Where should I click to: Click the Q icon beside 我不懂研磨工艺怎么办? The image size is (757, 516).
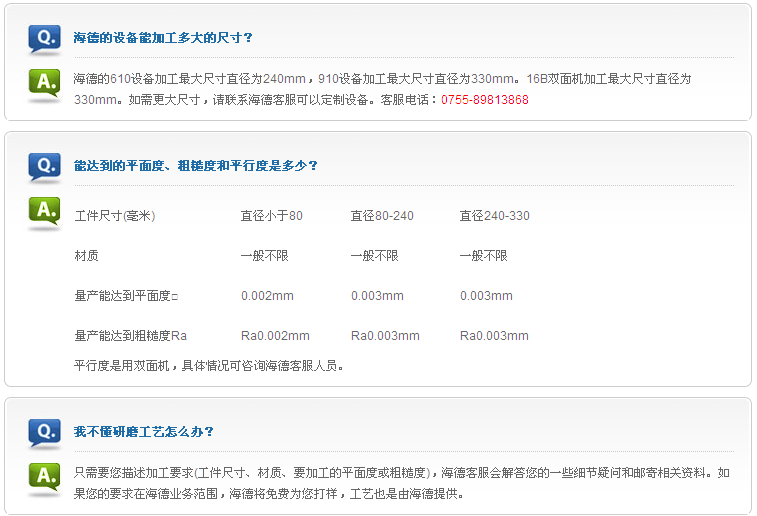tap(44, 432)
